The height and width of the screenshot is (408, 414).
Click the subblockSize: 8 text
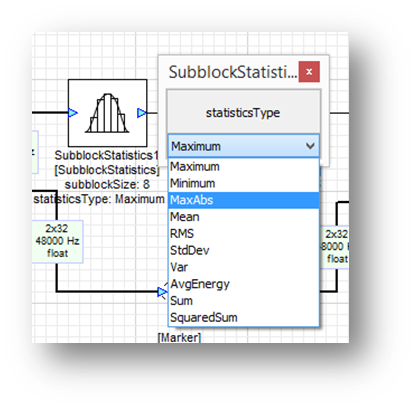pos(107,184)
